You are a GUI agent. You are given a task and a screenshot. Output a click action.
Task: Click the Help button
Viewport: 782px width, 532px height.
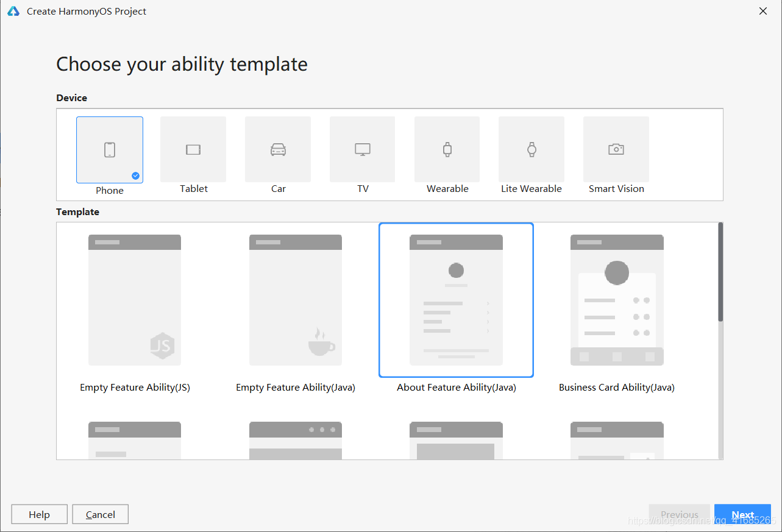40,514
